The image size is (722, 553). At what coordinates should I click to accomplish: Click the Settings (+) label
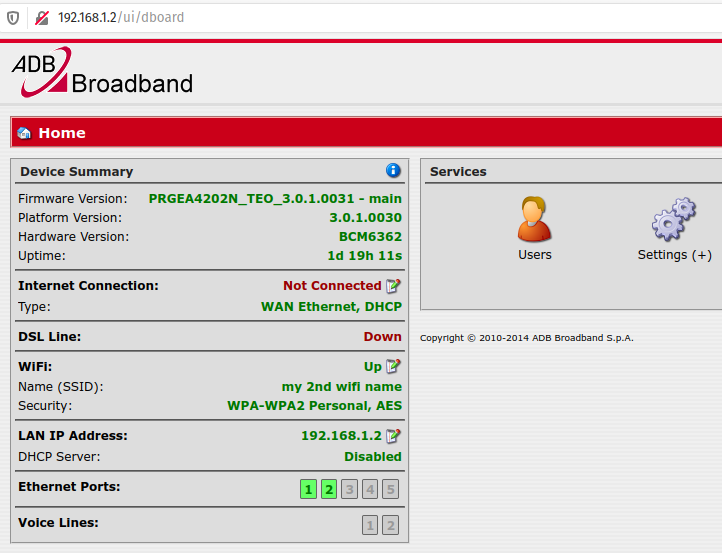[675, 255]
